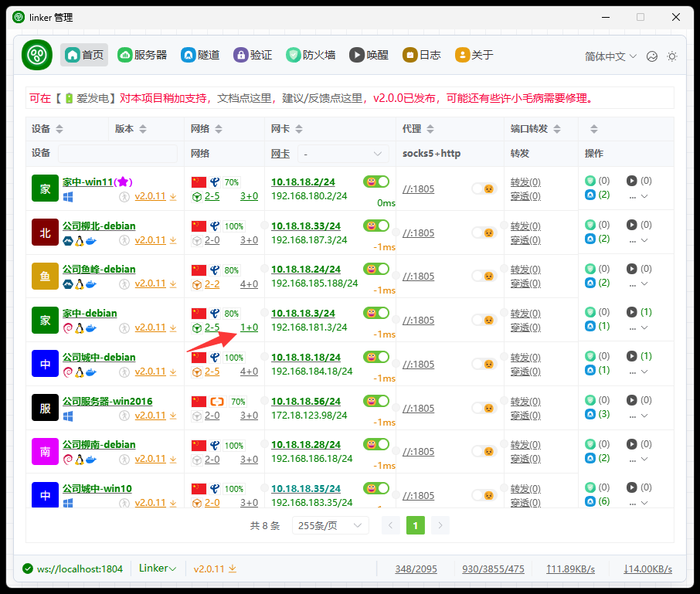Toggle the sun theme icon
Image resolution: width=700 pixels, height=594 pixels.
point(672,56)
